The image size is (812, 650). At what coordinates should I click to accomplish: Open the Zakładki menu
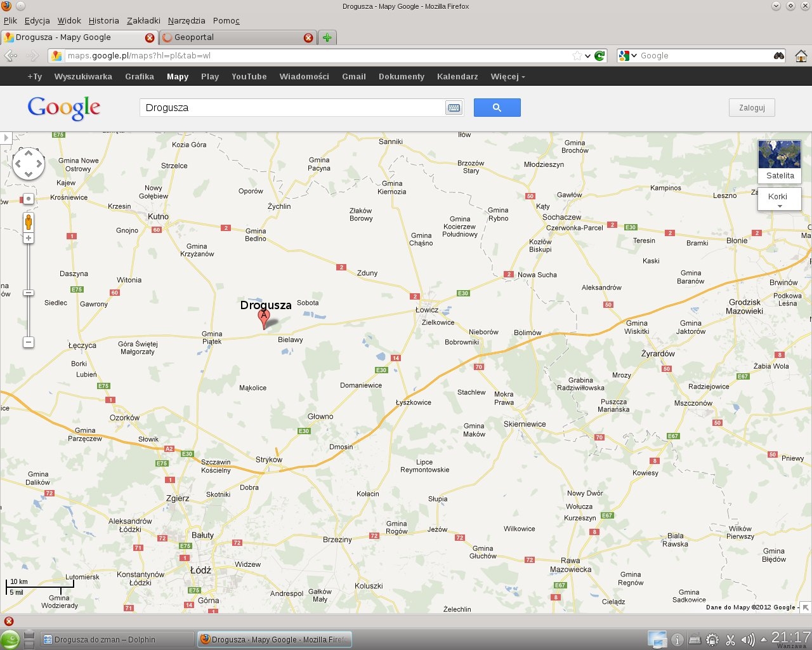[x=143, y=20]
